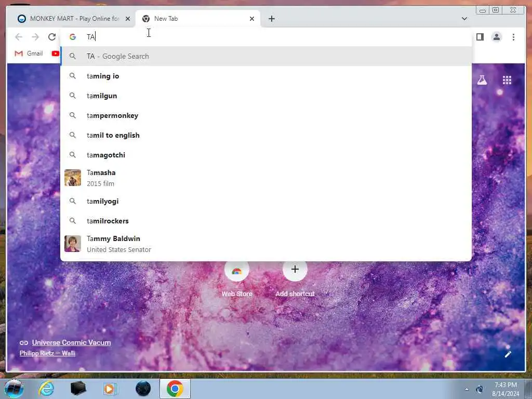Go back using the back arrow
This screenshot has height=399, width=532.
tap(19, 37)
